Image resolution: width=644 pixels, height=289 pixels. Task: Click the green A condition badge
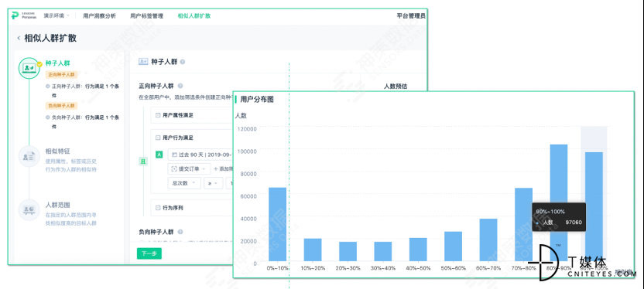[x=159, y=155]
